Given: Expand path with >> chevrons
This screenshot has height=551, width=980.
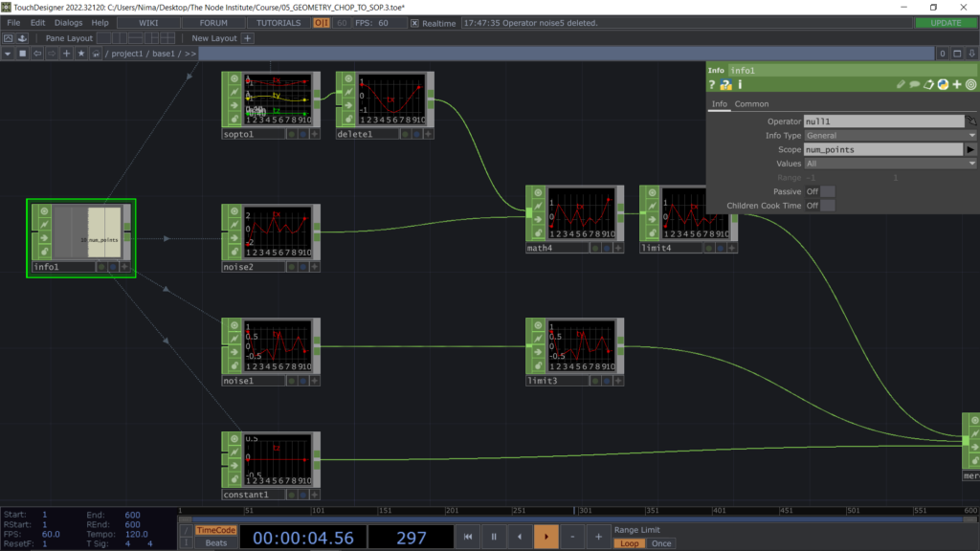Looking at the screenshot, I should click(x=190, y=54).
